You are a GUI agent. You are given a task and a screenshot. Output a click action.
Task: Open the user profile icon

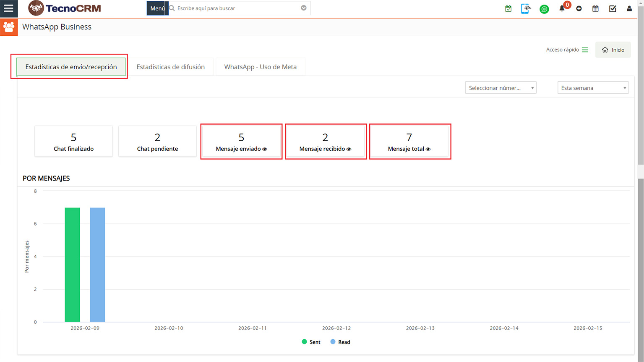point(629,8)
